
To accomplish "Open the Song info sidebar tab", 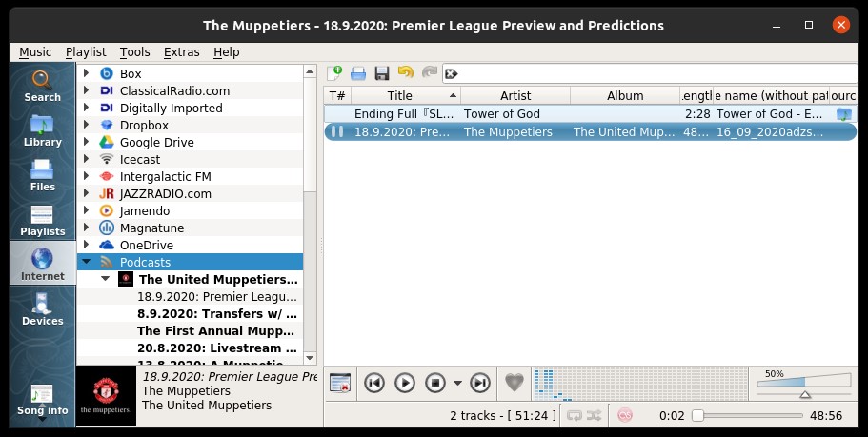I will point(42,399).
